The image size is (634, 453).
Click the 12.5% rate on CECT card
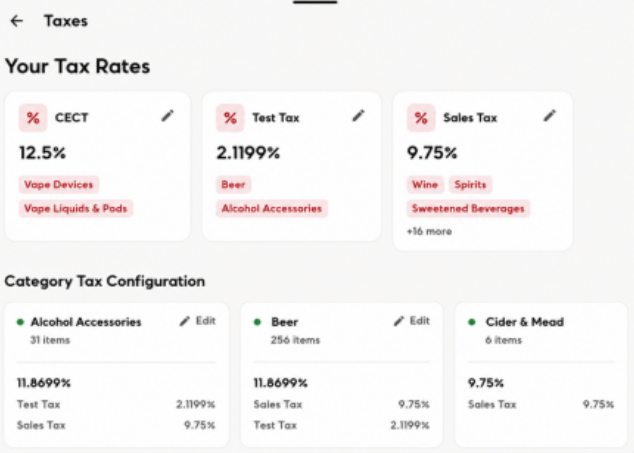pyautogui.click(x=42, y=153)
